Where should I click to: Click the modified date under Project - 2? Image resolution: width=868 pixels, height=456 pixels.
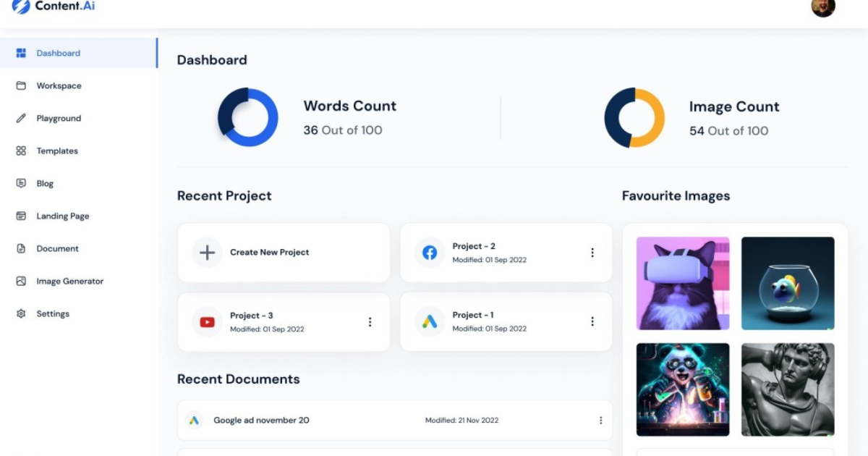[490, 260]
